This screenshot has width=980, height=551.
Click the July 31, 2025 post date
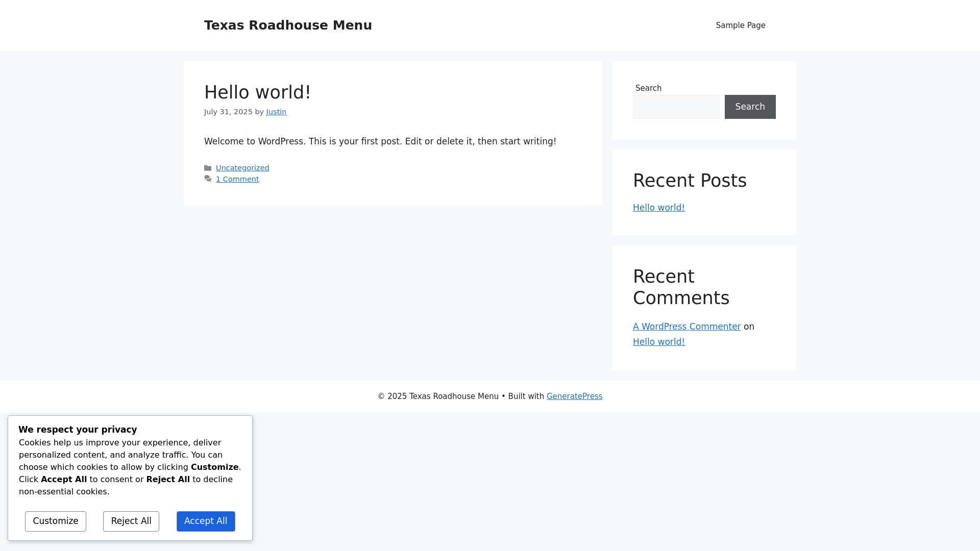tap(228, 112)
